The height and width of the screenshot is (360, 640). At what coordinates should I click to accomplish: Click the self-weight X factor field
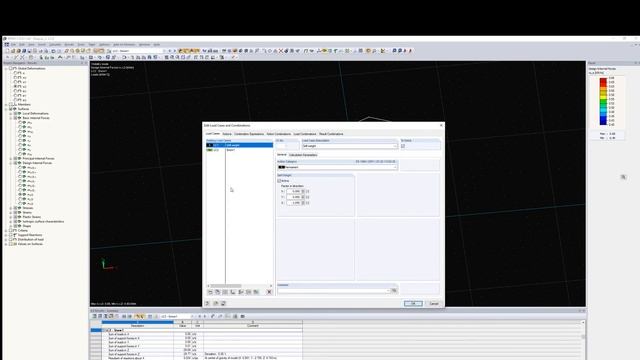click(x=293, y=191)
